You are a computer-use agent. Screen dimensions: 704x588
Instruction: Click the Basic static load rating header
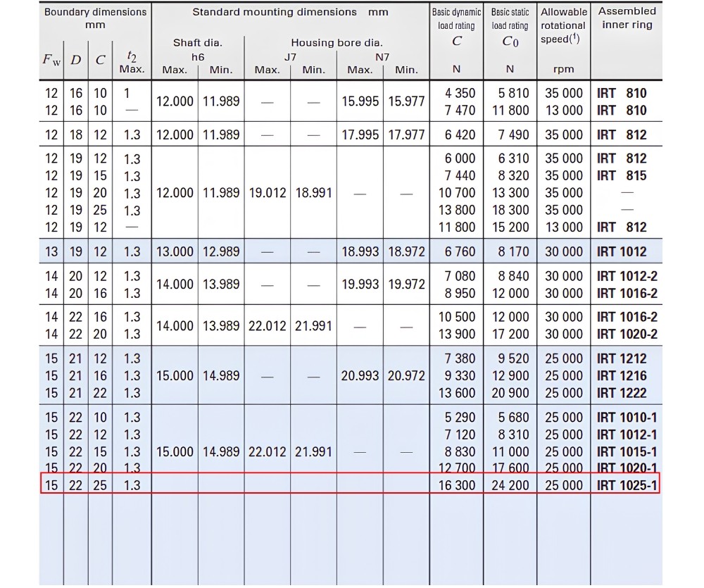pyautogui.click(x=510, y=27)
